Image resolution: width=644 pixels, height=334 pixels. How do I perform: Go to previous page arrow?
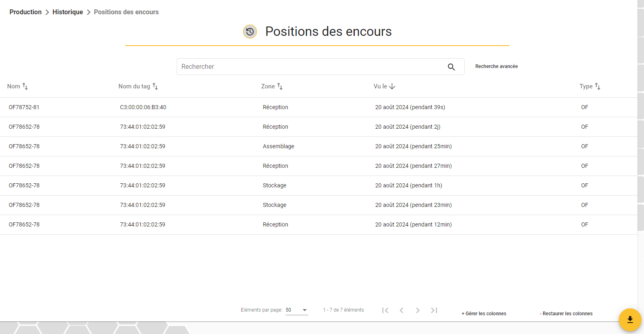[x=402, y=310]
